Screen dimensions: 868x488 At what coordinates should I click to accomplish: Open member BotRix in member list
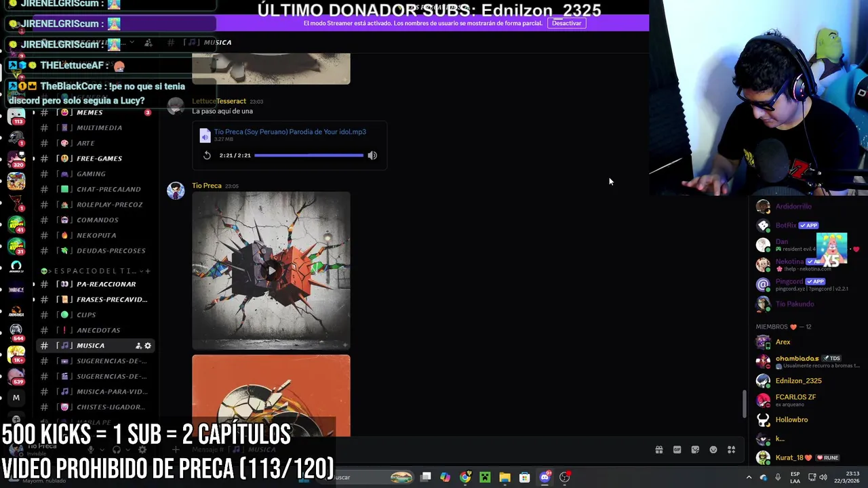pyautogui.click(x=807, y=226)
